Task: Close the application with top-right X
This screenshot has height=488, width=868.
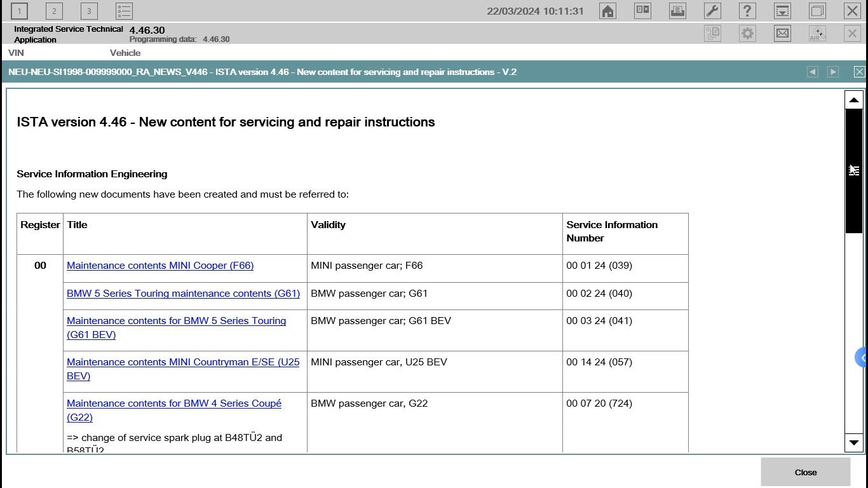Action: coord(852,11)
